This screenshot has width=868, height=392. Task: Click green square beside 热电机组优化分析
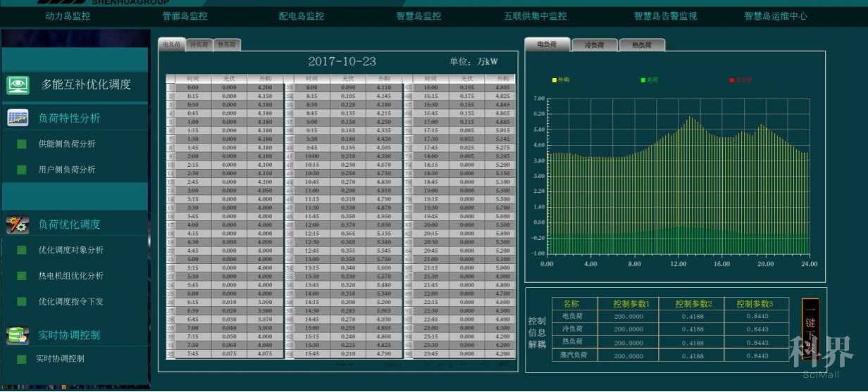click(x=22, y=276)
